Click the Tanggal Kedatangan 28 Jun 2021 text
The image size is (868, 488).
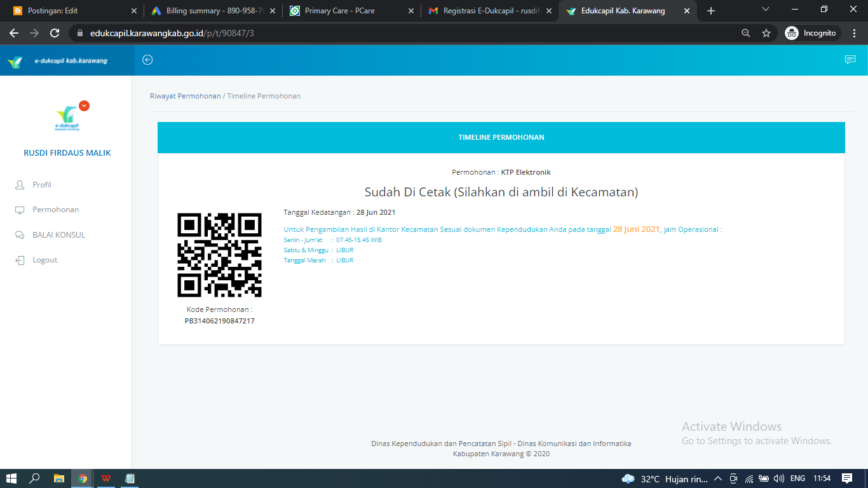339,212
